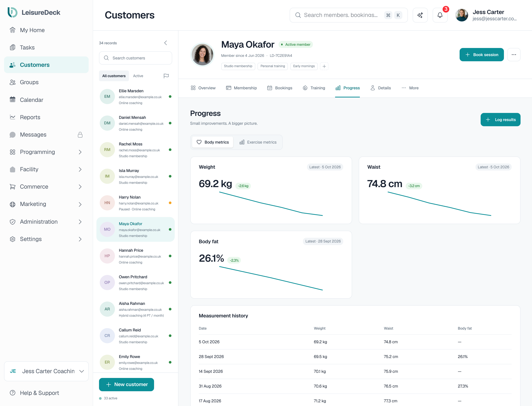Open the Training tab
This screenshot has width=532, height=406.
coord(313,88)
